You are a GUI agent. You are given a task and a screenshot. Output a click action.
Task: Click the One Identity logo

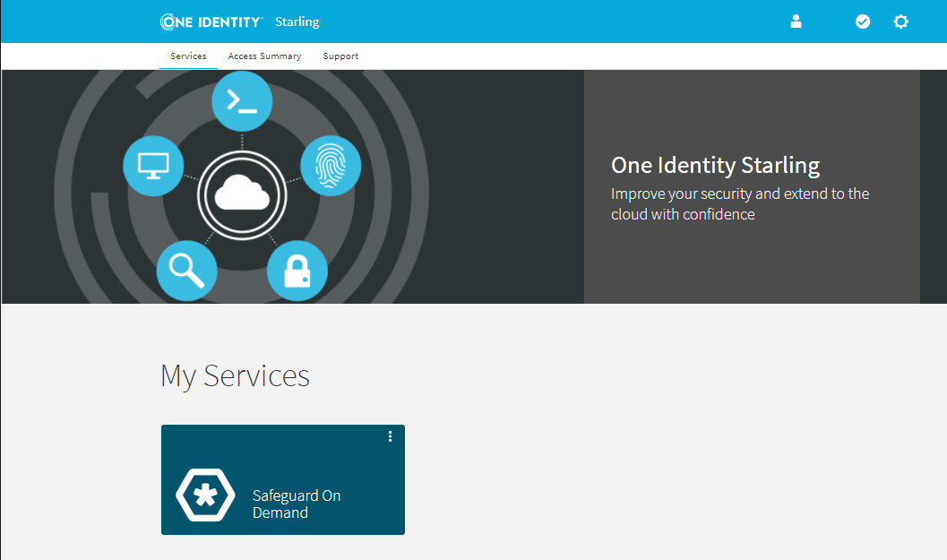coord(211,22)
